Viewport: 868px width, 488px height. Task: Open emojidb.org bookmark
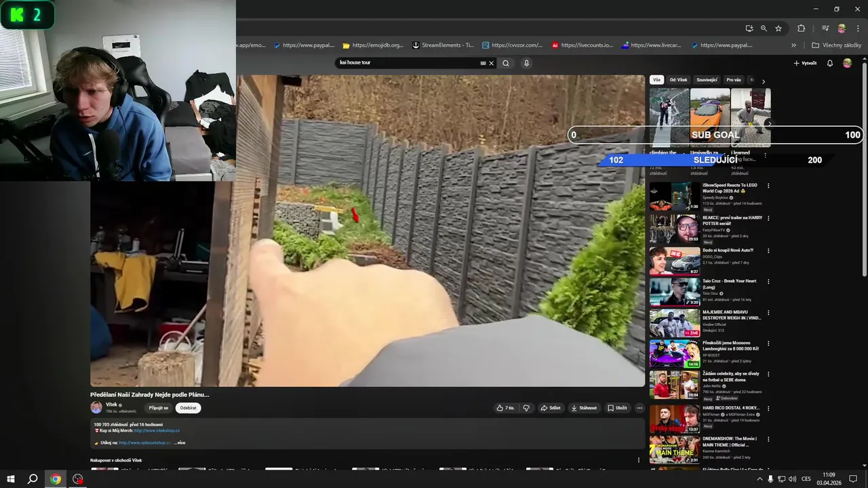[x=373, y=45]
